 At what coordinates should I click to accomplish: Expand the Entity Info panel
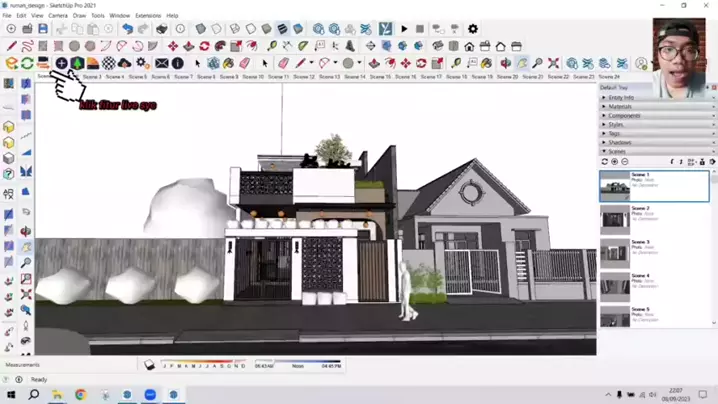620,98
